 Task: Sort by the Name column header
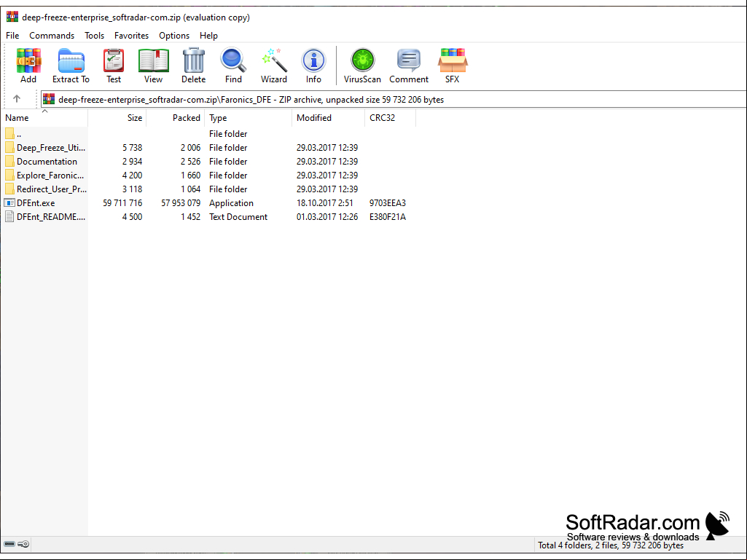click(44, 118)
